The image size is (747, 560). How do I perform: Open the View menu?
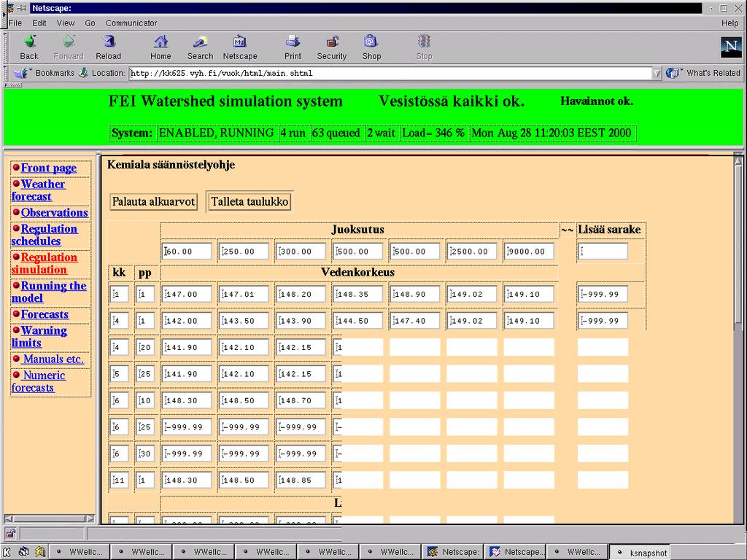(66, 23)
